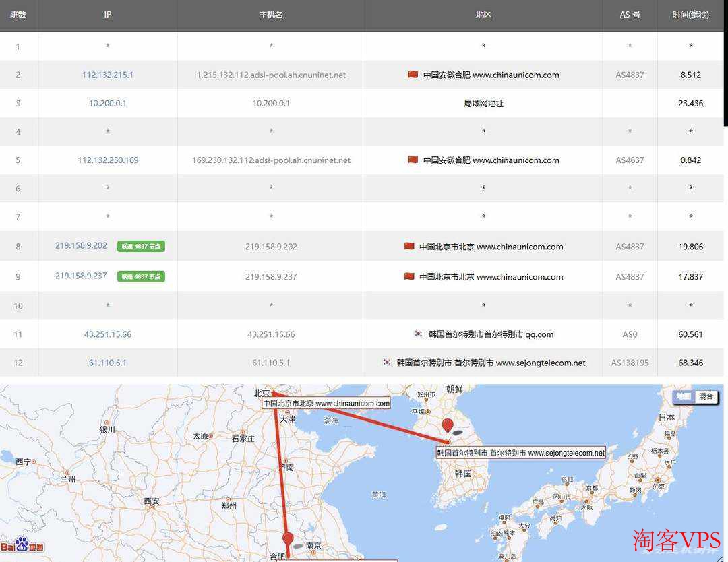Click time value 68.346
The image size is (728, 562).
coord(690,363)
